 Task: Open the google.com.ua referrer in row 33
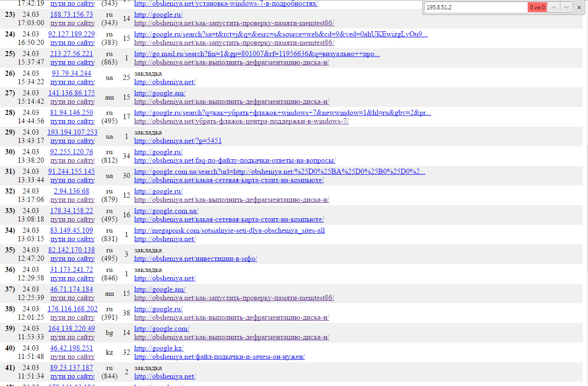(166, 211)
